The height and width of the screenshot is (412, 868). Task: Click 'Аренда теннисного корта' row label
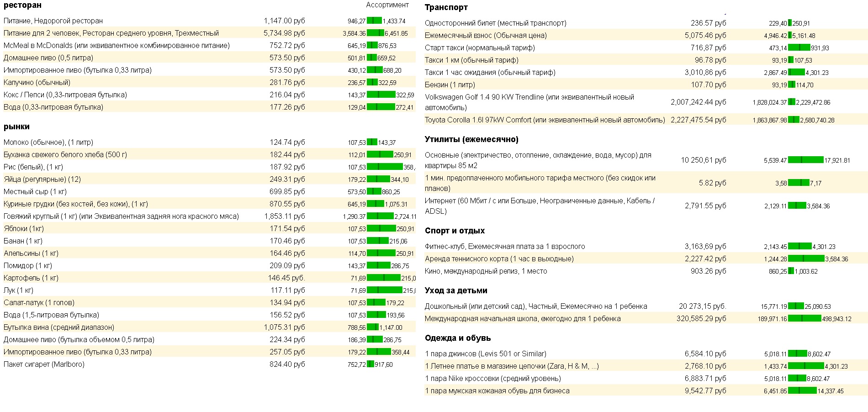[499, 259]
